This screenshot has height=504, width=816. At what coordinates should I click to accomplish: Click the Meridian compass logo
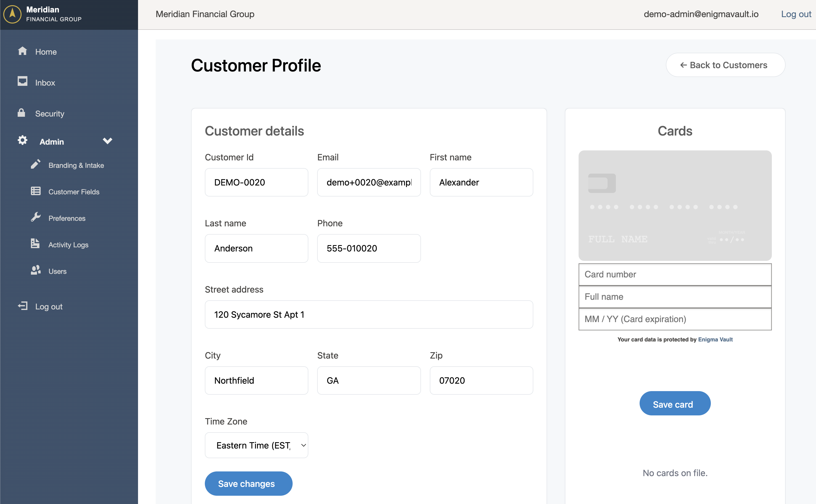click(x=12, y=14)
